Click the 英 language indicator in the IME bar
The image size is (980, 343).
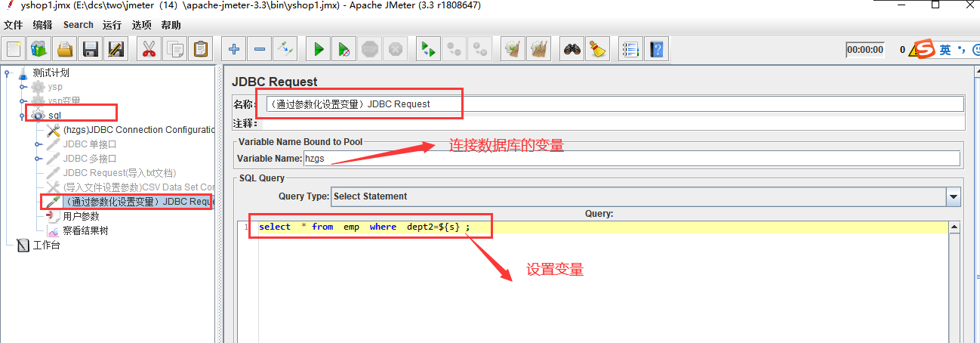[x=945, y=50]
